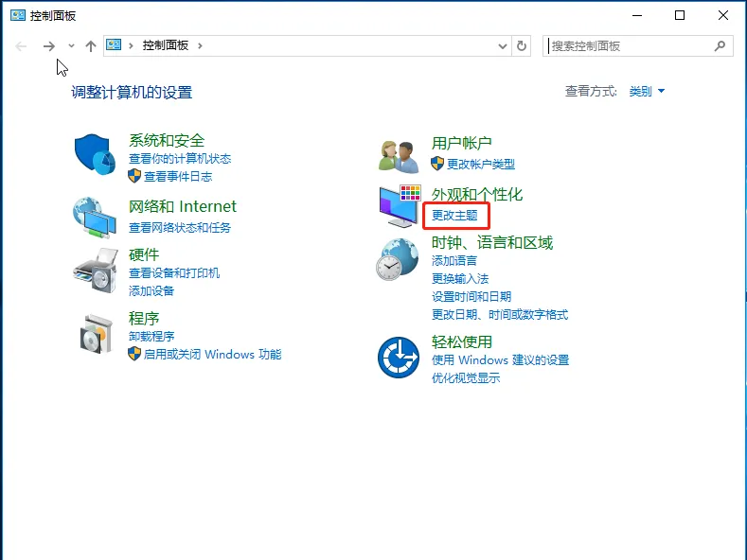Open 查看设备和打印机 link
The image size is (747, 560).
click(x=174, y=272)
